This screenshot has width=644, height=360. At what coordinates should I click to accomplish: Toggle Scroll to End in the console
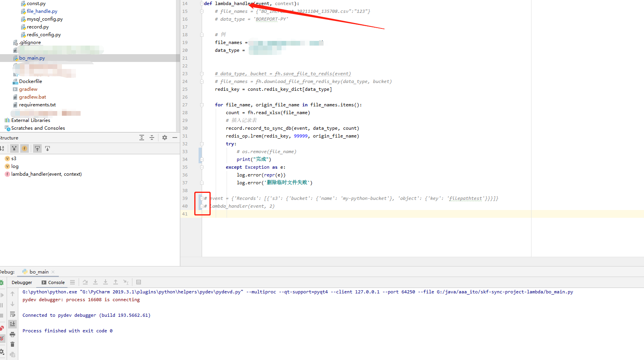click(x=12, y=324)
